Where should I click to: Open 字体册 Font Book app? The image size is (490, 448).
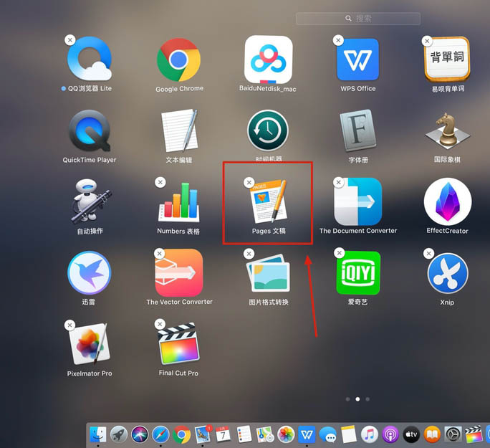coord(357,130)
